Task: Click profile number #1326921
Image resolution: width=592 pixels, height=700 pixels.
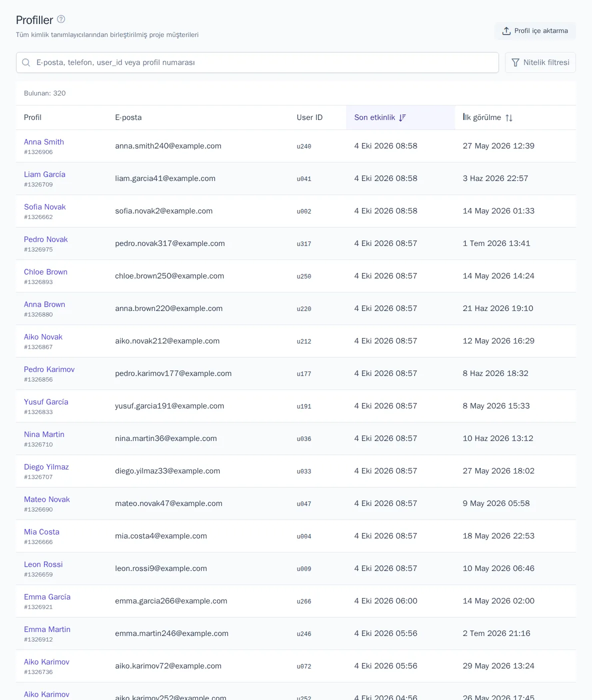Action: tap(38, 607)
